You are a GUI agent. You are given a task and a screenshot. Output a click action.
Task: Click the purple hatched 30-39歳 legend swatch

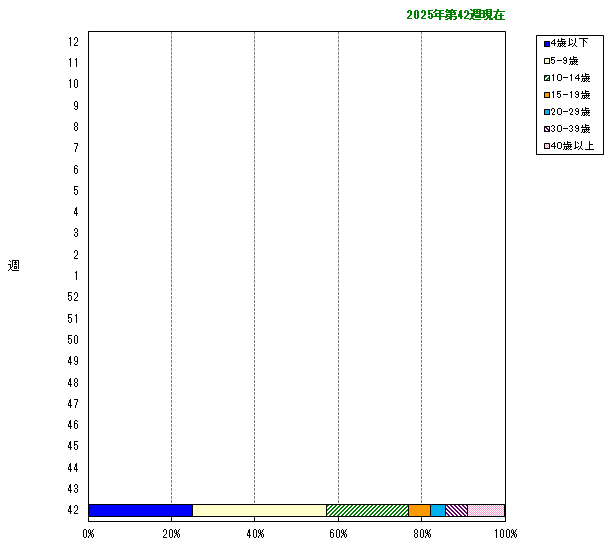[547, 129]
